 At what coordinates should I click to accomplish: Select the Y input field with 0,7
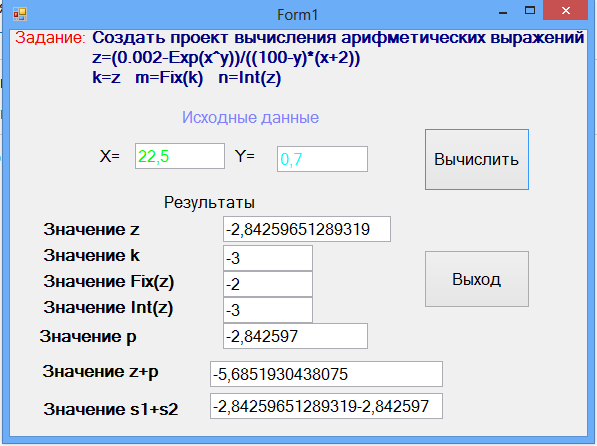322,159
